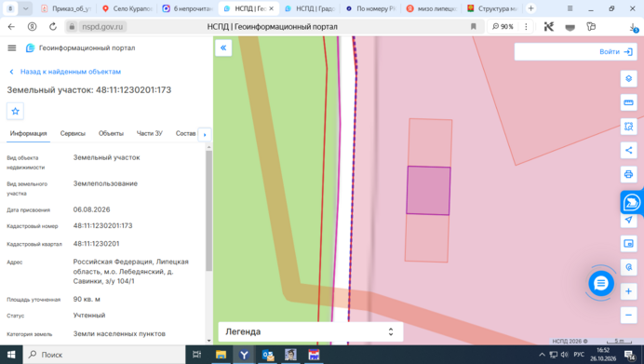Collapse the side panel with the double chevron
The height and width of the screenshot is (364, 644).
pyautogui.click(x=223, y=48)
